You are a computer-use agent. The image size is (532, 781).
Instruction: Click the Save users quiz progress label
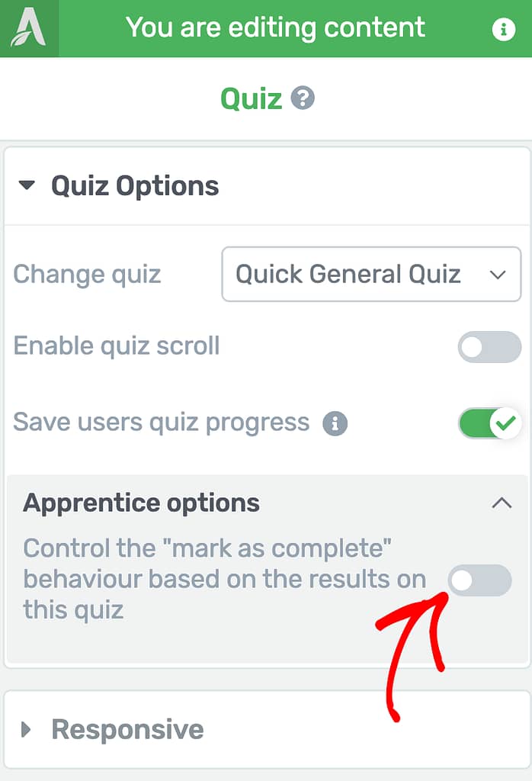[x=162, y=423]
